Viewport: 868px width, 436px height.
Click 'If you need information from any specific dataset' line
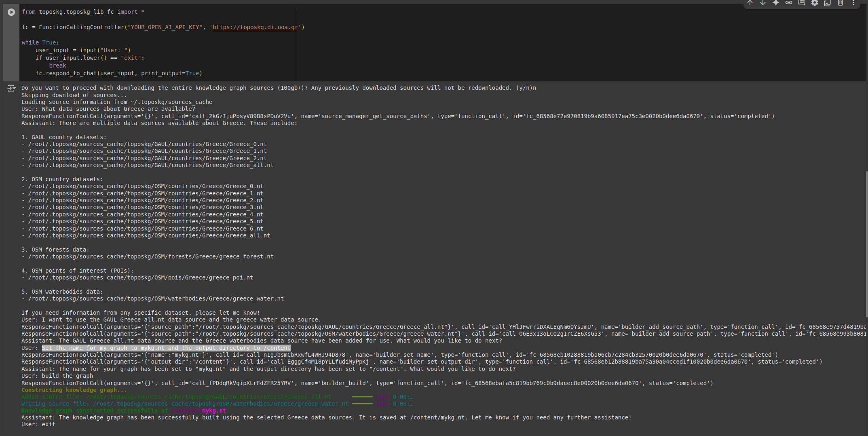(141, 313)
